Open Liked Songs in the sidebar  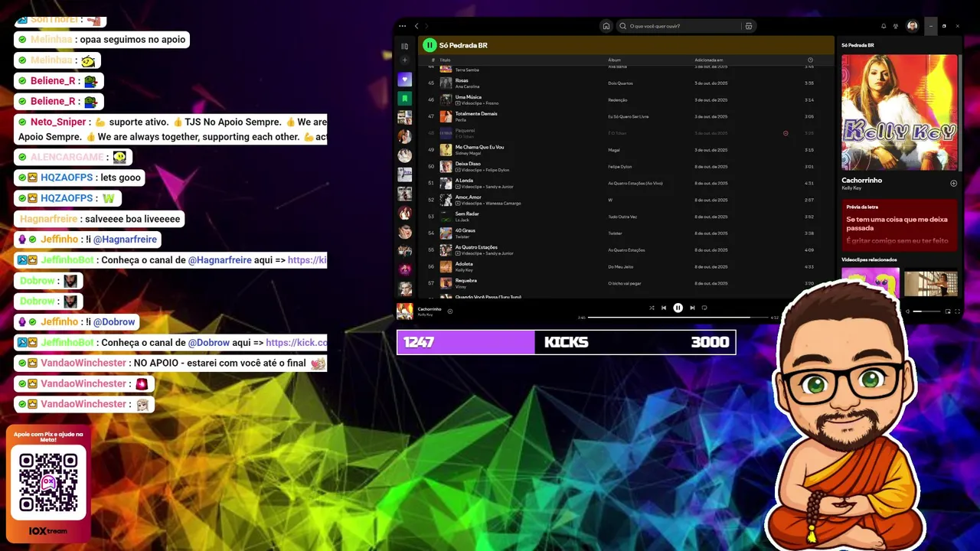(x=405, y=80)
